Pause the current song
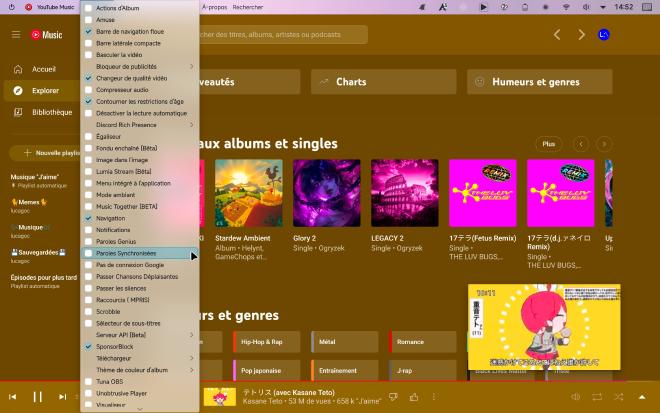This screenshot has width=660, height=413. [x=37, y=397]
